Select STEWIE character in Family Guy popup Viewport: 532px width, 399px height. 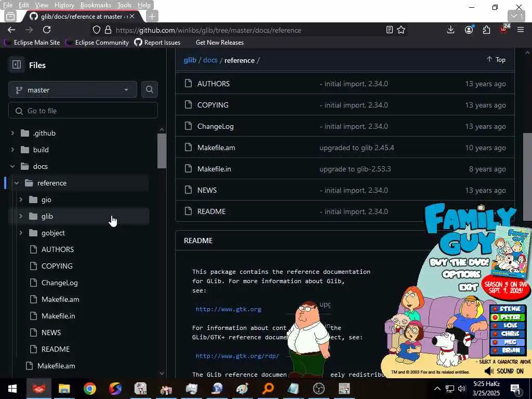508,309
